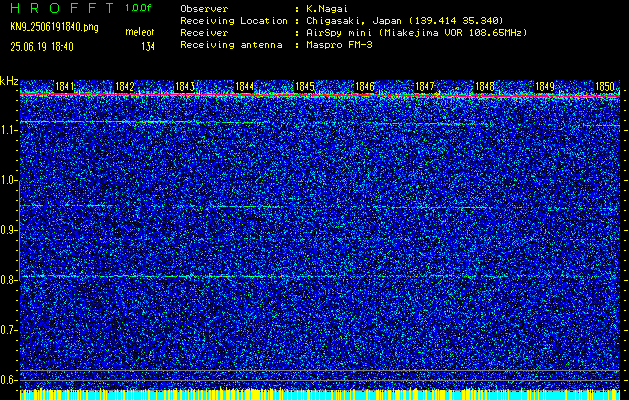Click the 0.7 frequency axis label

[x=9, y=330]
